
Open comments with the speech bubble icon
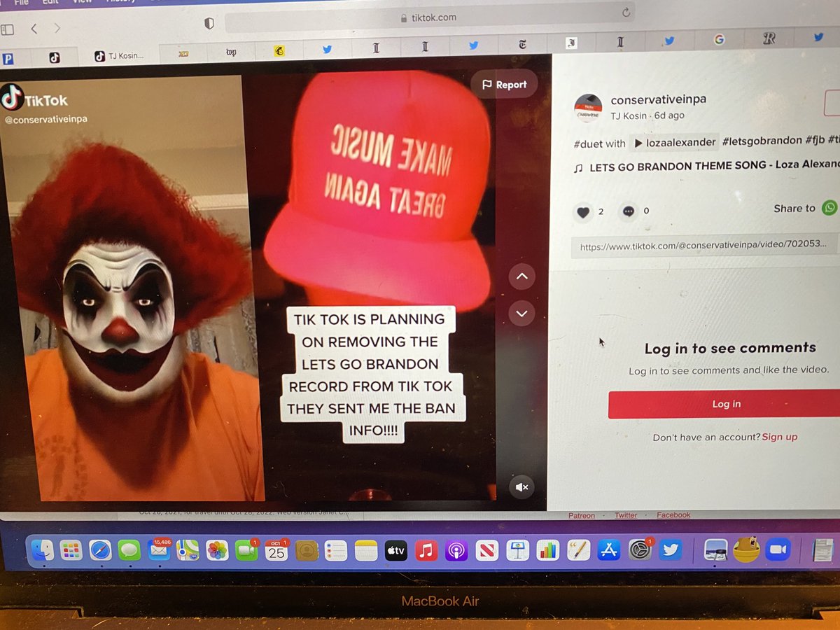[x=628, y=211]
